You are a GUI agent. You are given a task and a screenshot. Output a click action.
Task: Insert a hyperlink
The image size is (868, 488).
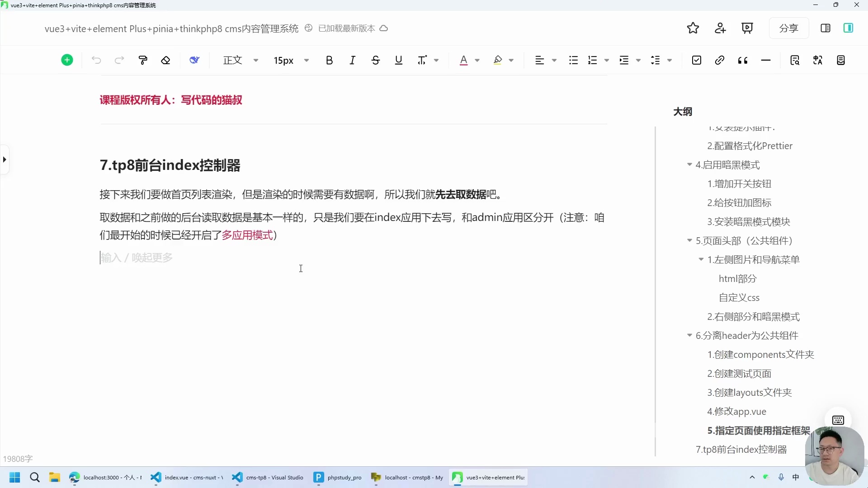pos(719,60)
